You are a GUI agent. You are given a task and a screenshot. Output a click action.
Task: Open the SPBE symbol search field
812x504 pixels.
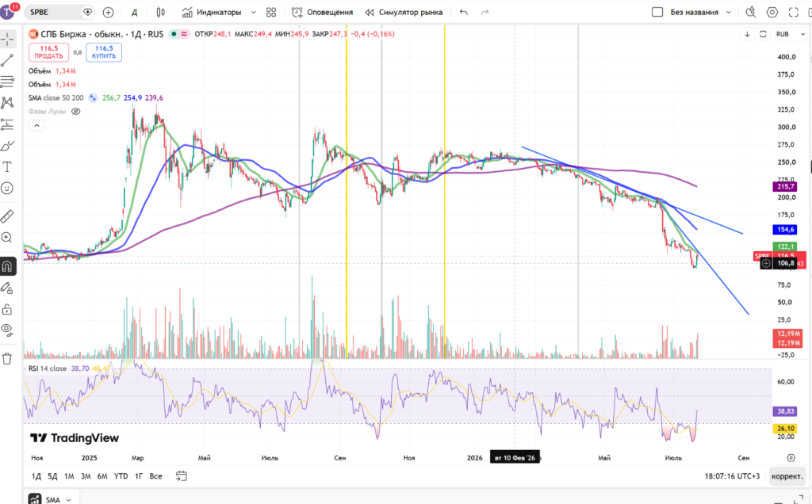[59, 12]
